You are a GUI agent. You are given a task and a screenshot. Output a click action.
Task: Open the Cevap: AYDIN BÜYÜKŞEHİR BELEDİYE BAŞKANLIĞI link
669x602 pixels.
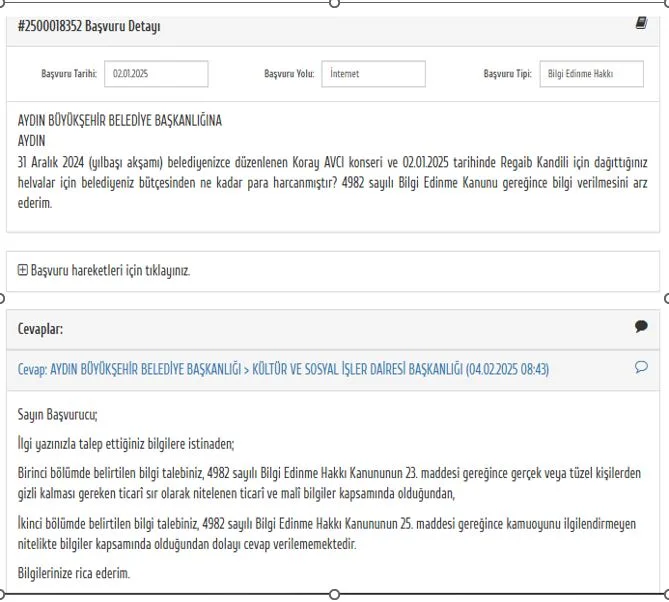[283, 368]
